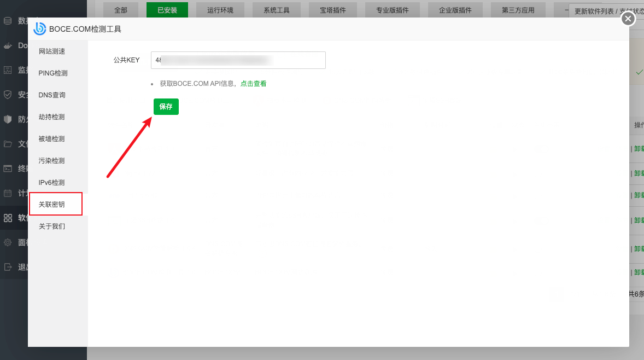Open the 企业版插件 tab
644x360 pixels.
pos(455,10)
